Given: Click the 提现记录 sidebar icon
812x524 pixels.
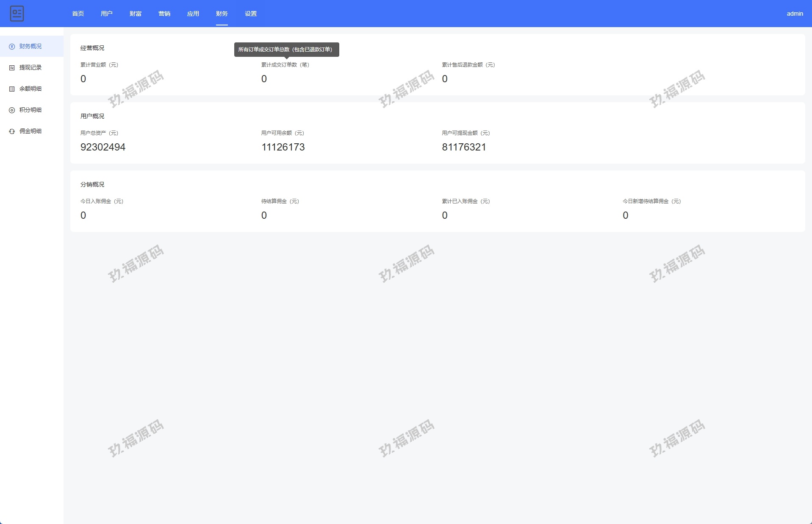Looking at the screenshot, I should (12, 68).
